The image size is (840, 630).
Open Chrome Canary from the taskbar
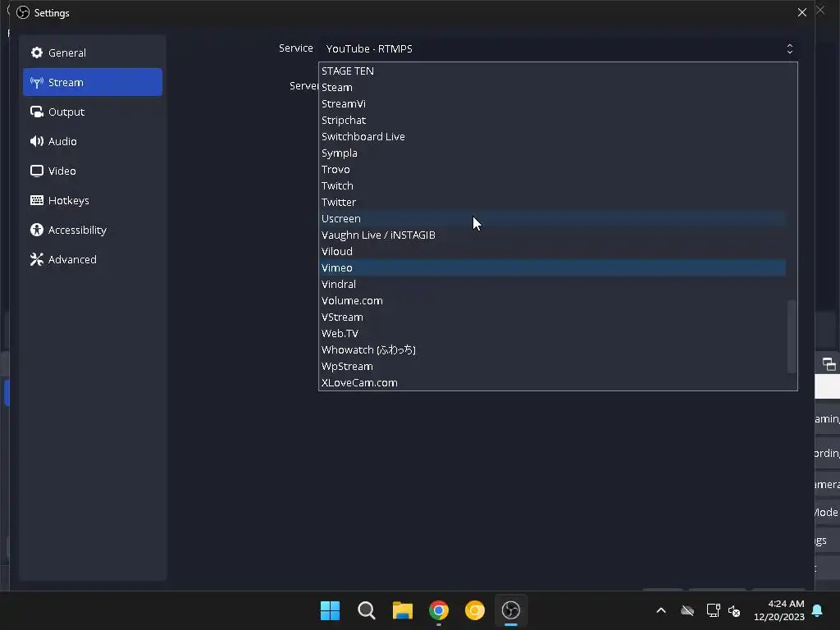(x=475, y=610)
